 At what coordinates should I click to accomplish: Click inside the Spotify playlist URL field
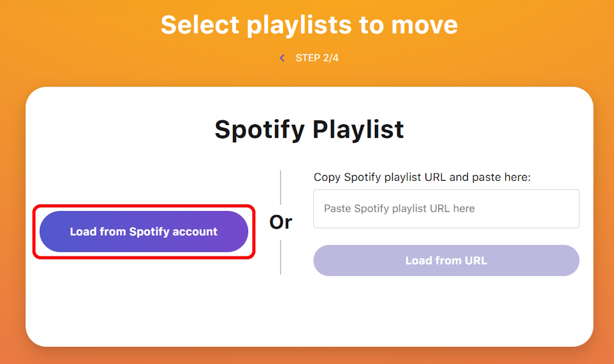(446, 208)
